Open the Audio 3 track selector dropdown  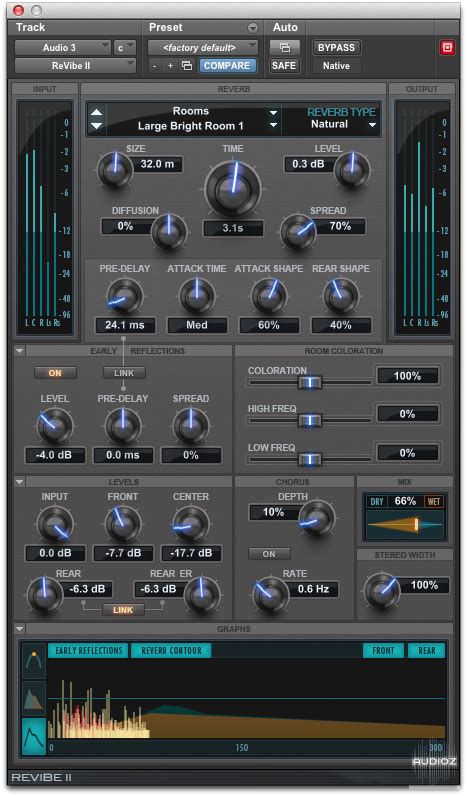click(62, 48)
